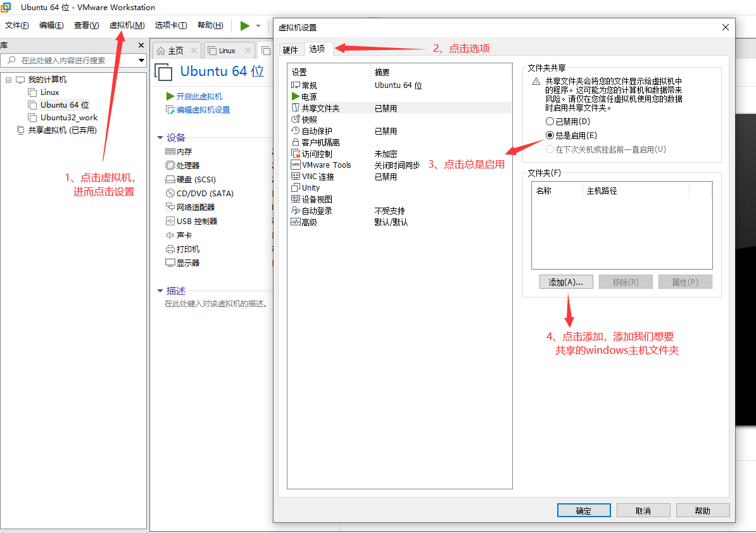Click the 取消 button
This screenshot has height=533, width=756.
coord(643,510)
